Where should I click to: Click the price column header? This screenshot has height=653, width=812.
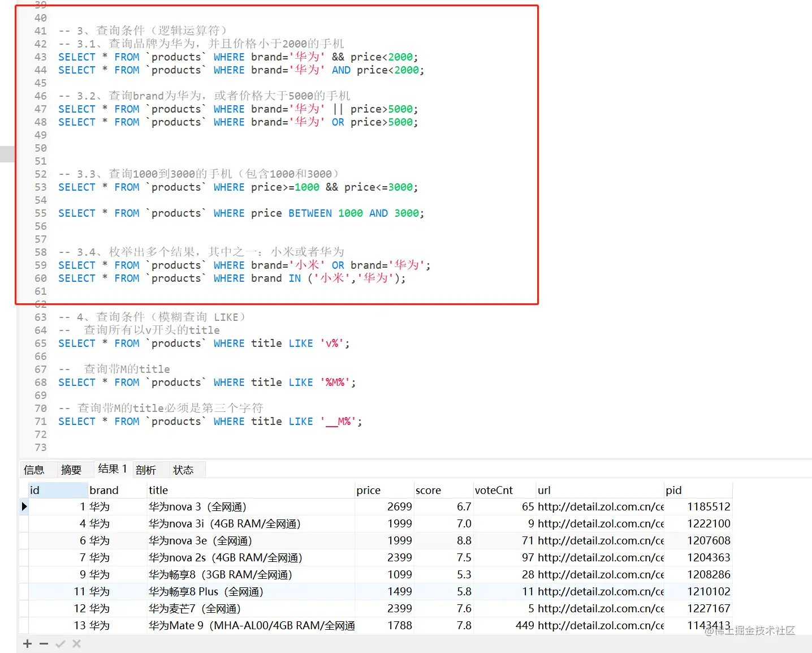385,490
